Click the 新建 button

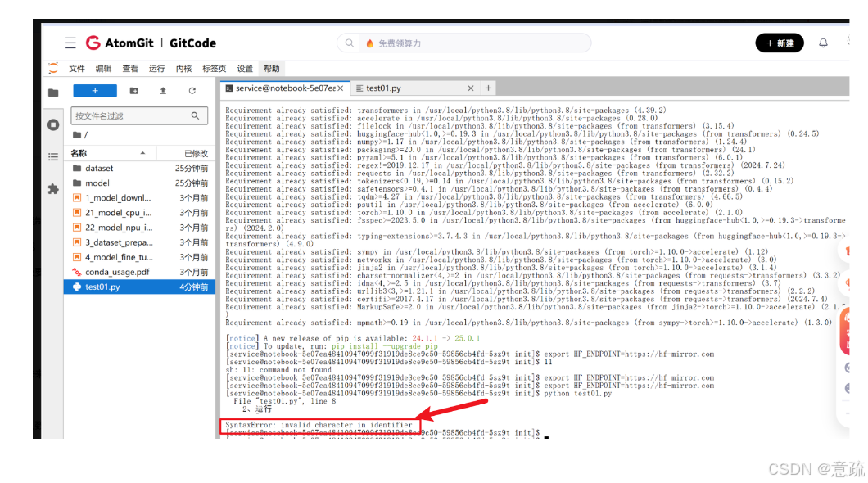coord(780,43)
